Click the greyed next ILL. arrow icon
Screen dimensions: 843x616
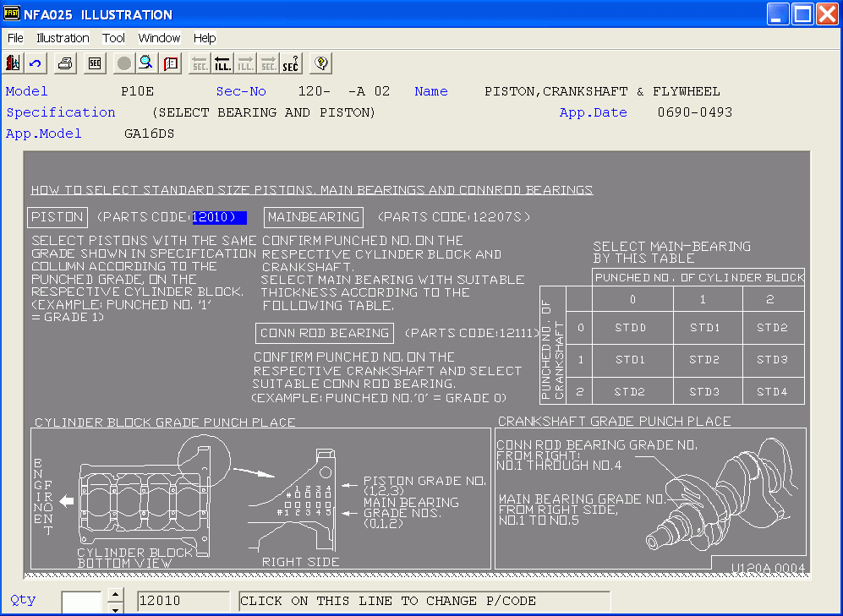[x=246, y=63]
